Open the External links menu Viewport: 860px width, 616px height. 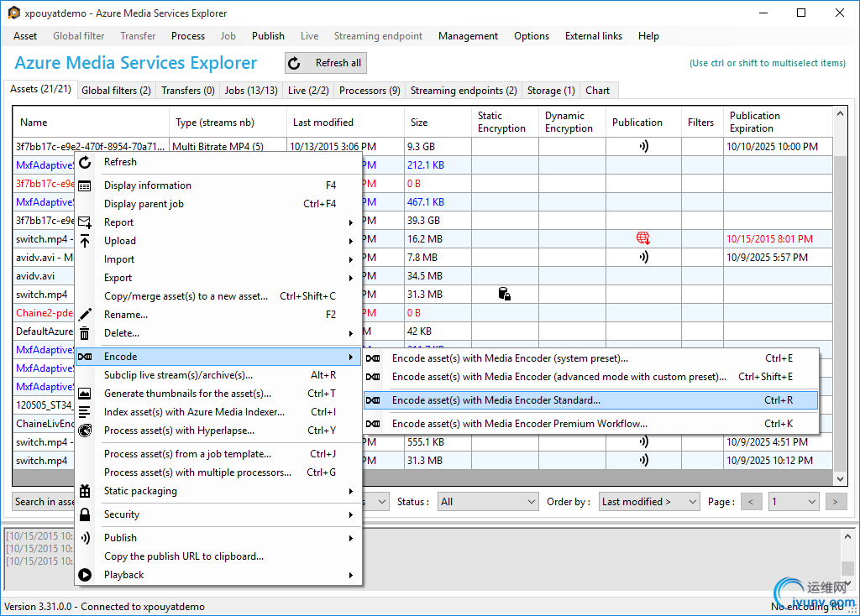(594, 36)
